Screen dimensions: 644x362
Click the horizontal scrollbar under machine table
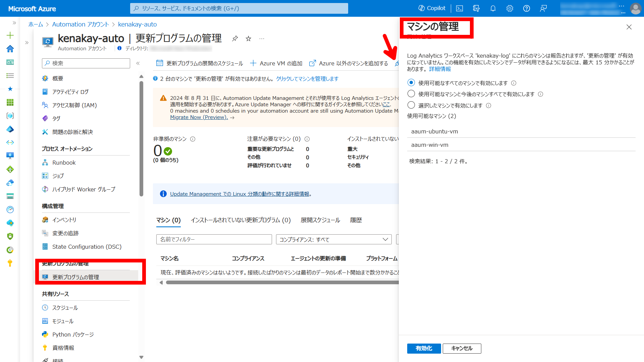pos(282,283)
